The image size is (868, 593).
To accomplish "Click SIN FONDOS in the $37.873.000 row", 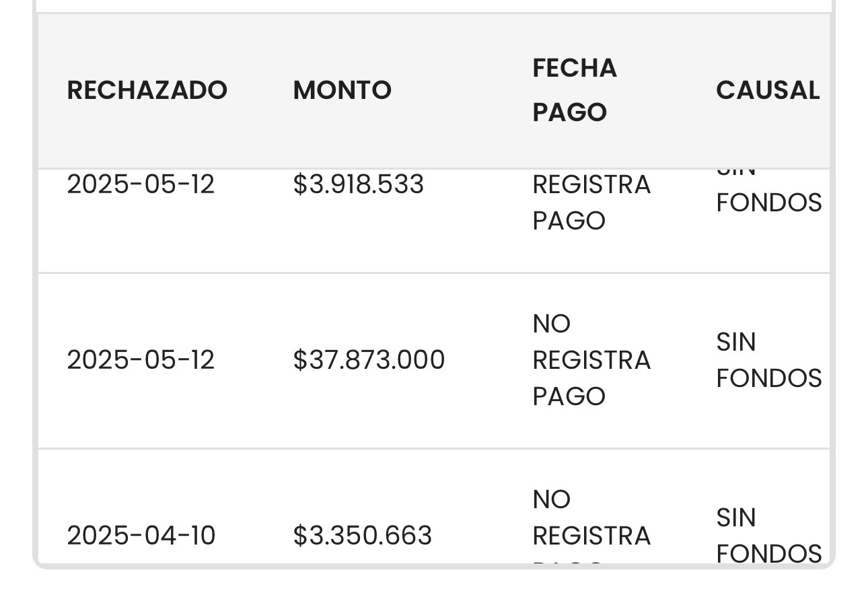I will (769, 360).
